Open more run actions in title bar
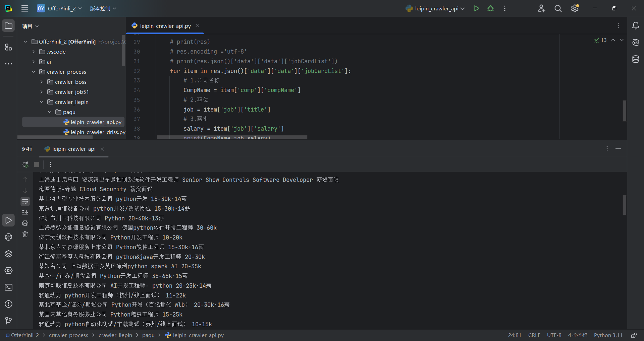 pos(505,8)
